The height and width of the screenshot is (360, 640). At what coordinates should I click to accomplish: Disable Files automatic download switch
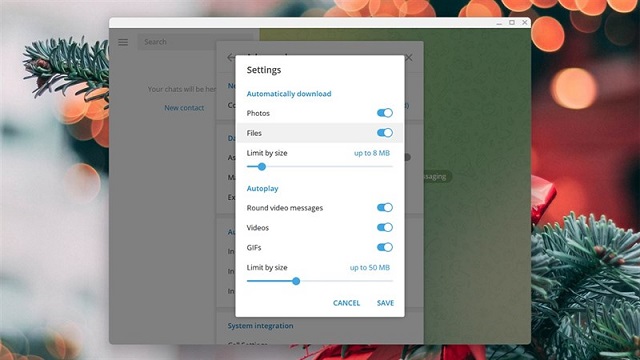click(x=384, y=133)
